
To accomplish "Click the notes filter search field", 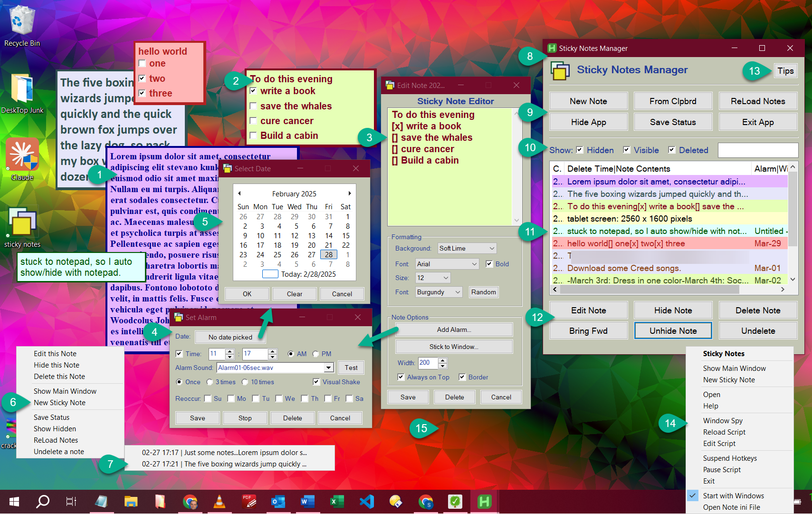I will 758,150.
